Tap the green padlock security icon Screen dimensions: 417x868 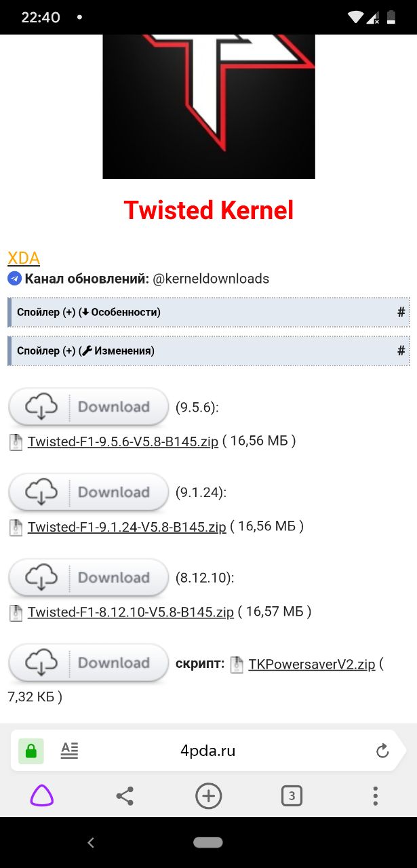(31, 751)
